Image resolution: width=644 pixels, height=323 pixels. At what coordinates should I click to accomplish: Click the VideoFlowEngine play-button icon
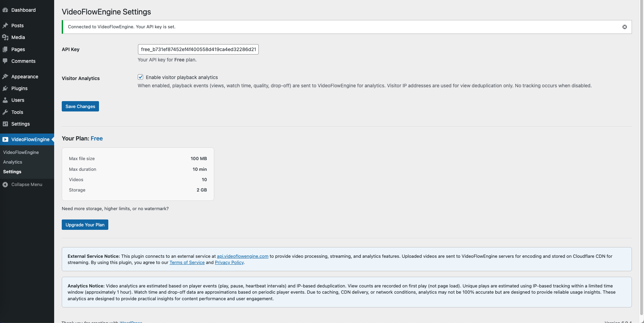(x=6, y=139)
